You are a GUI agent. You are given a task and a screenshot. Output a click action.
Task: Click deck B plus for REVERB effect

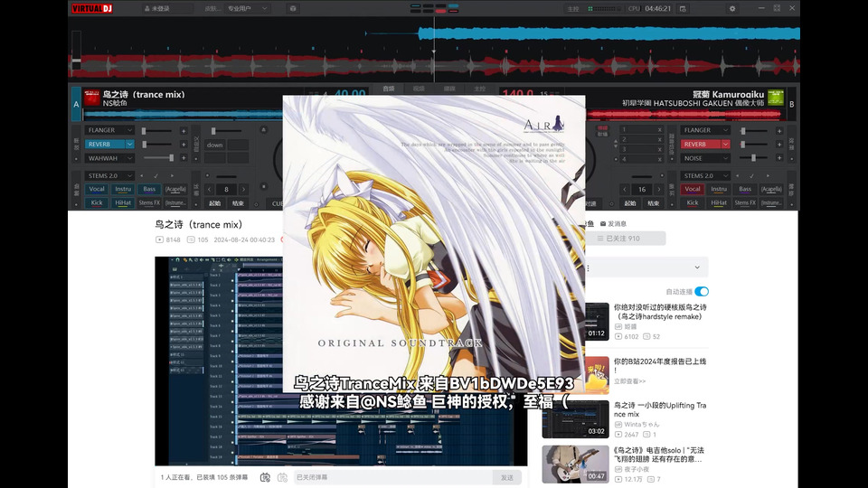coord(778,145)
